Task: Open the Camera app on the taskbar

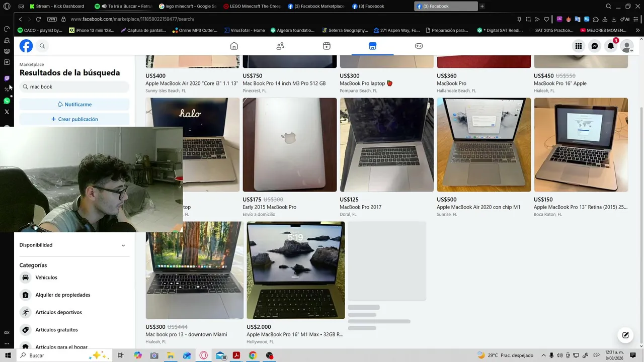Action: click(x=154, y=355)
